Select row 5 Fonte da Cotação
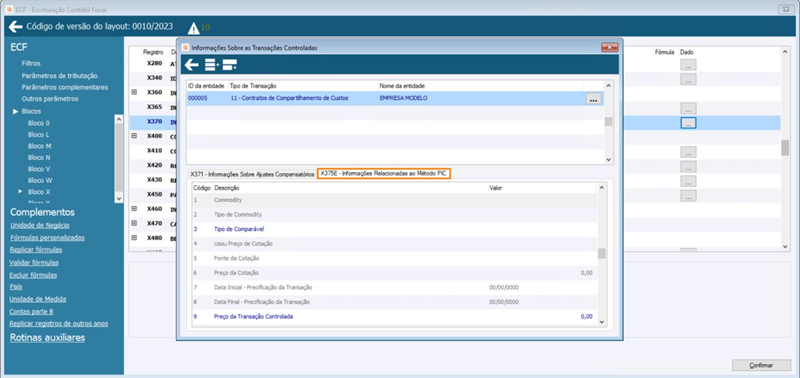Image resolution: width=800 pixels, height=378 pixels. pos(394,258)
